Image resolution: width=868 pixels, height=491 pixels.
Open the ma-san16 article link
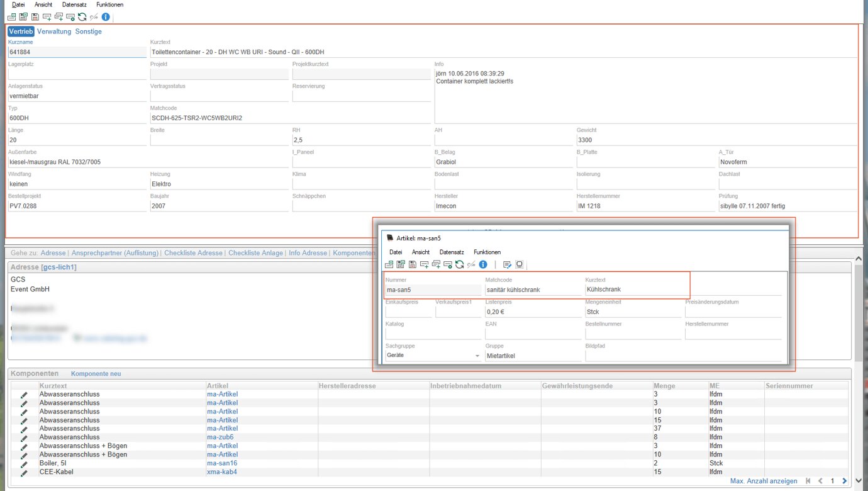222,463
